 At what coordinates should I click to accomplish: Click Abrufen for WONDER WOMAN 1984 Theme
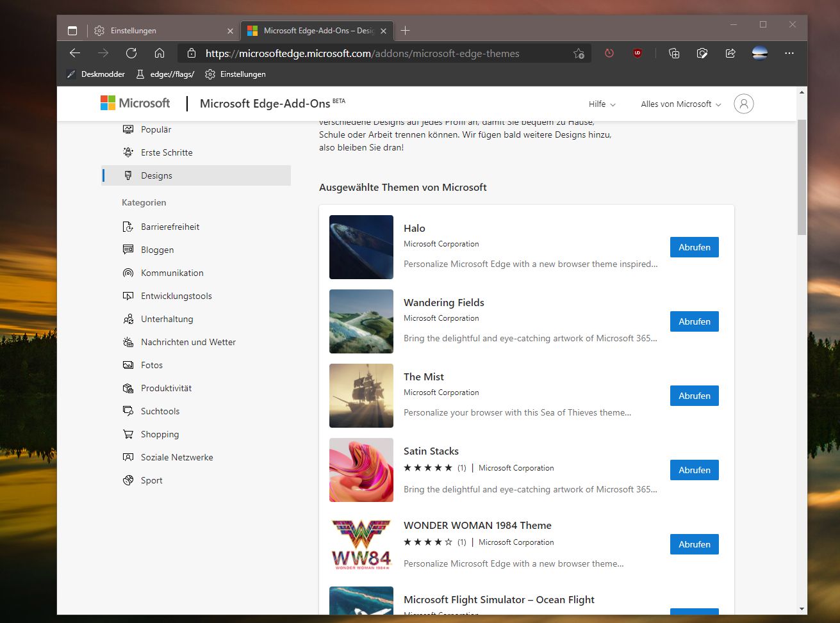pos(695,544)
